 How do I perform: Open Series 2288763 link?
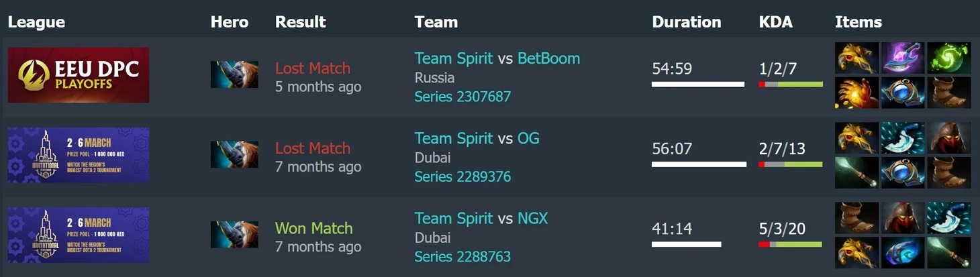(462, 257)
